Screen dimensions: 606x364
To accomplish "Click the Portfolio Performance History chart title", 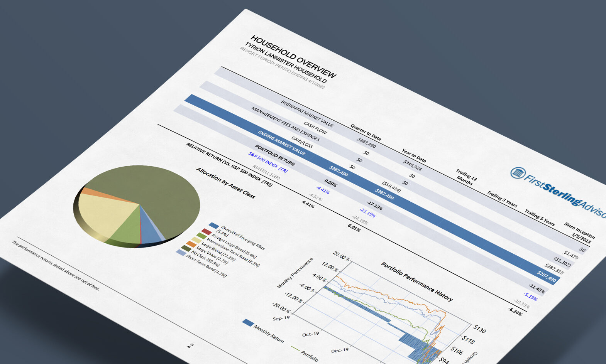I will 417,281.
